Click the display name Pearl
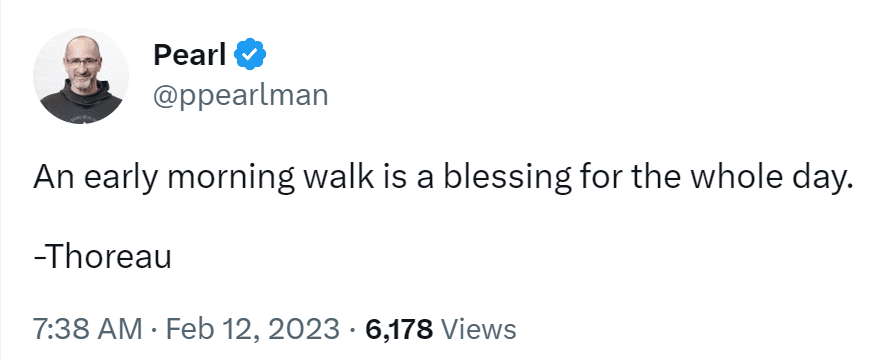Screen dimensions: 887x360 point(190,55)
